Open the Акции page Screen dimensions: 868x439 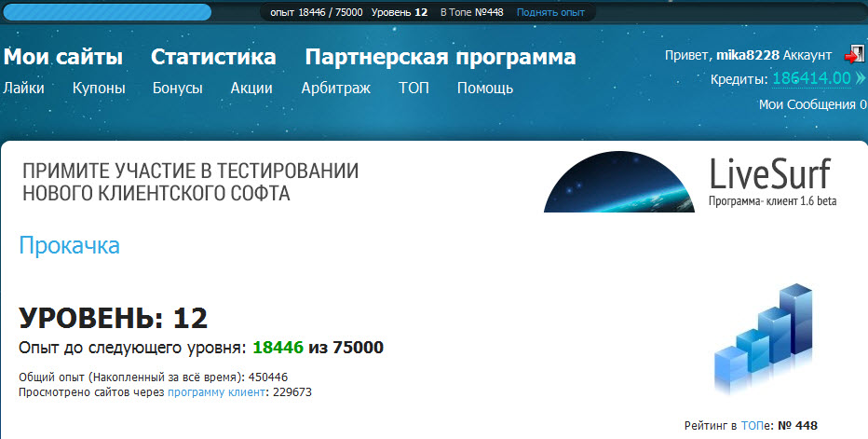click(x=251, y=89)
